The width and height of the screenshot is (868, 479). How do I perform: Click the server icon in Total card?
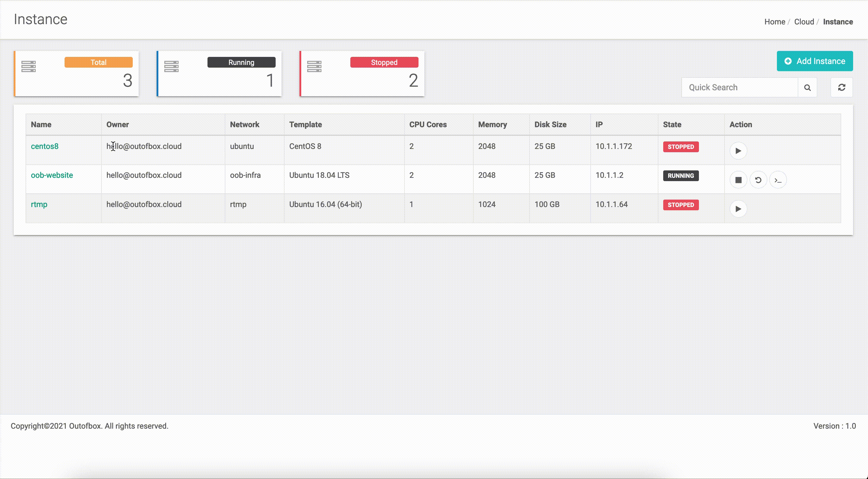[x=29, y=66]
